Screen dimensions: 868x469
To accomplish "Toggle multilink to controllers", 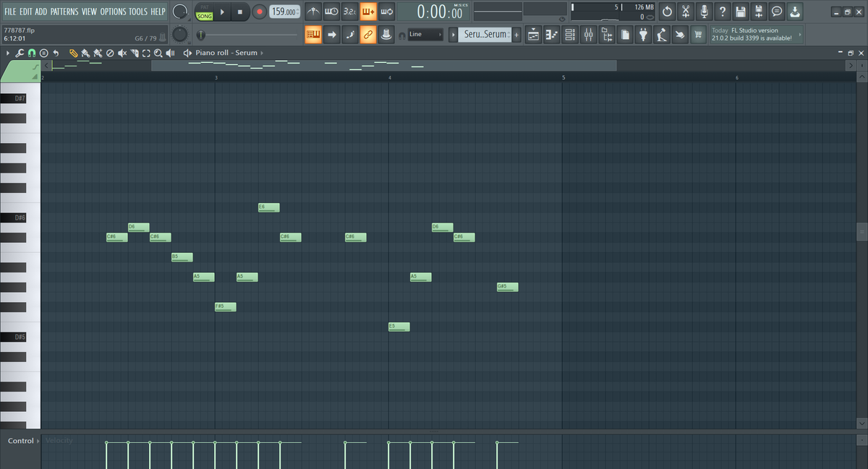I will click(368, 34).
